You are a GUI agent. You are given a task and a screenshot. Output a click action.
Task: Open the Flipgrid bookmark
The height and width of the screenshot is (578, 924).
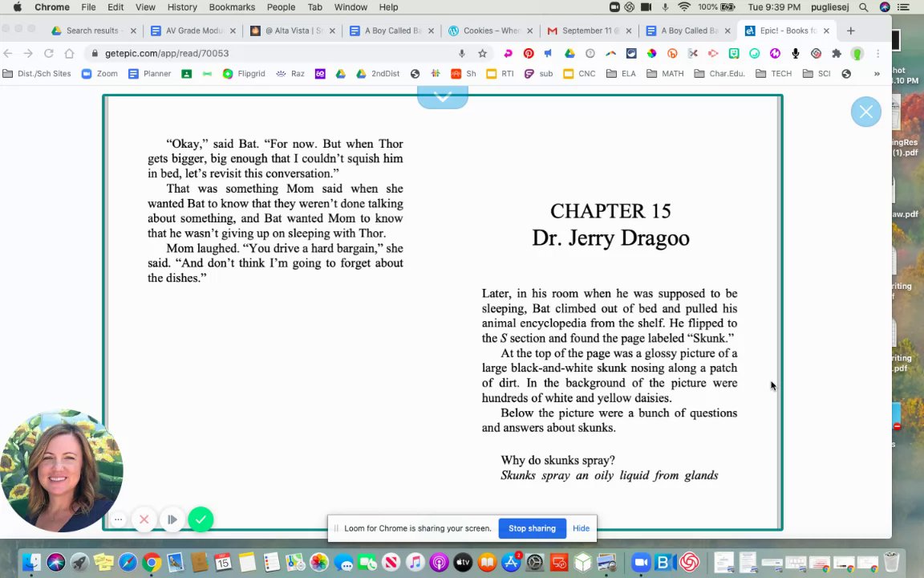click(245, 74)
